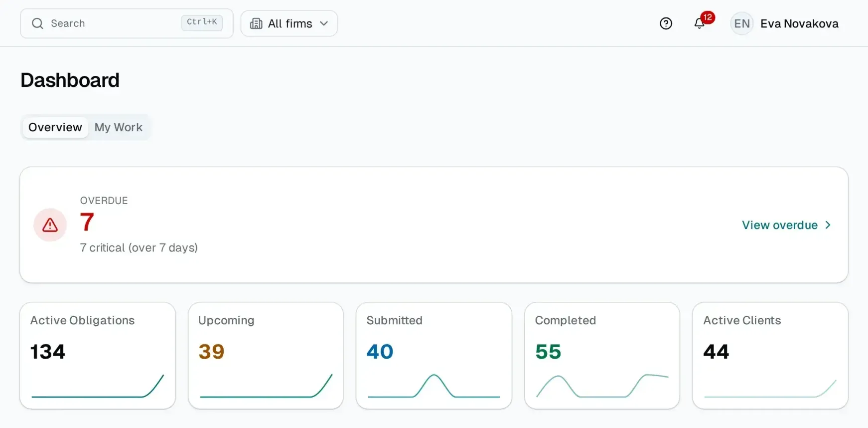The width and height of the screenshot is (868, 428).
Task: Focus the Search input field
Action: click(x=127, y=23)
